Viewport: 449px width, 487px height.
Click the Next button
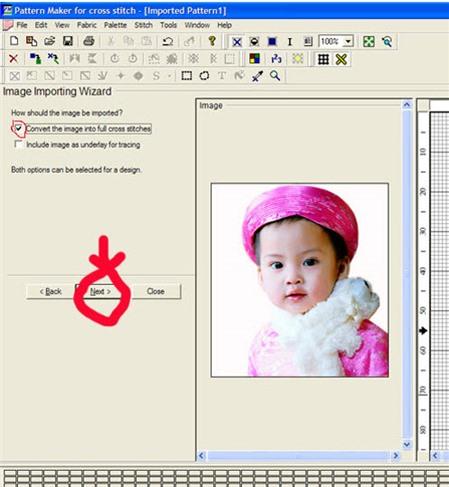100,291
